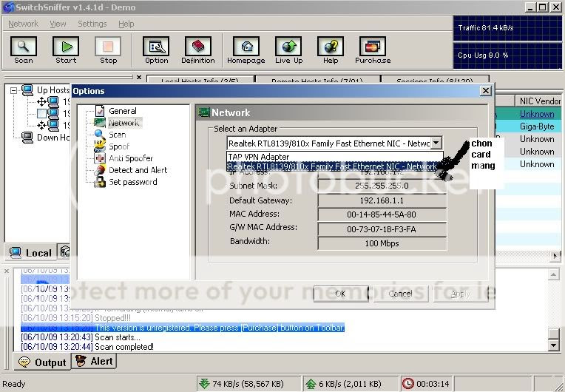
Task: Open the View menu
Action: pos(58,24)
